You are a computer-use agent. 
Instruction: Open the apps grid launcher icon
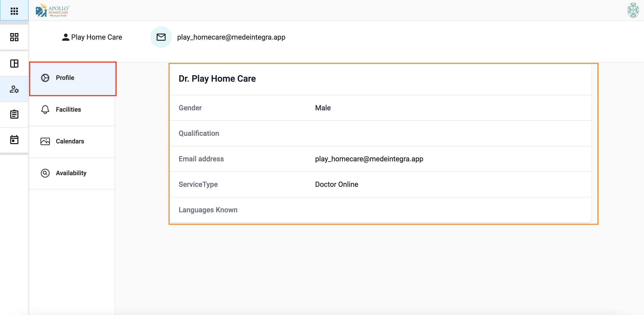(14, 11)
